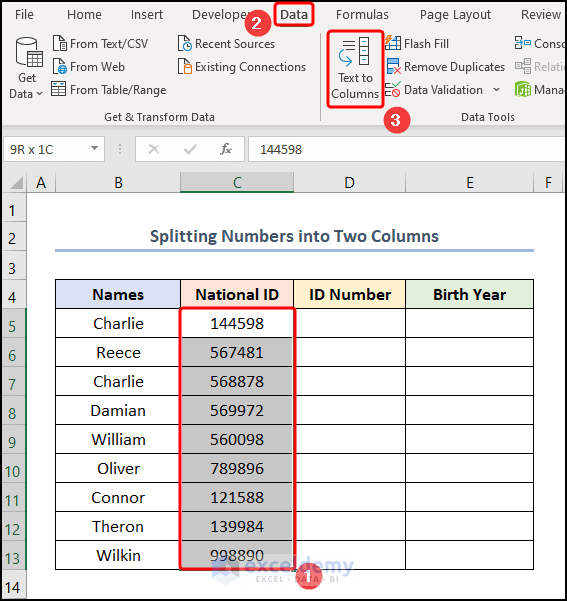Switch to the Home tab

point(84,15)
